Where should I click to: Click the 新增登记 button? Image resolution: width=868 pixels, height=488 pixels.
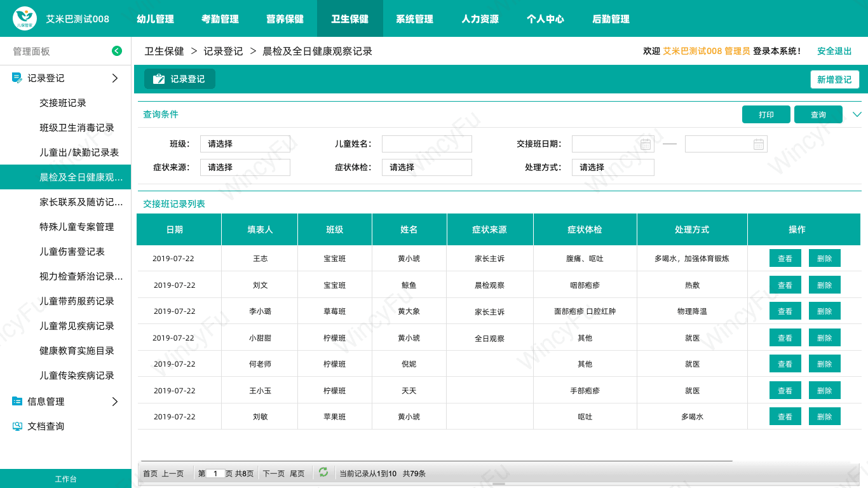coord(835,79)
